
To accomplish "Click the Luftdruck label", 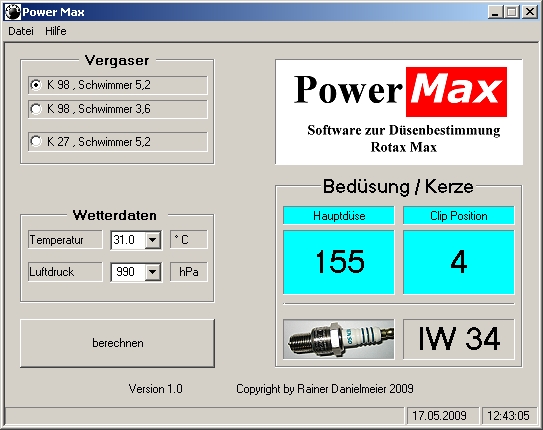I will pyautogui.click(x=65, y=272).
